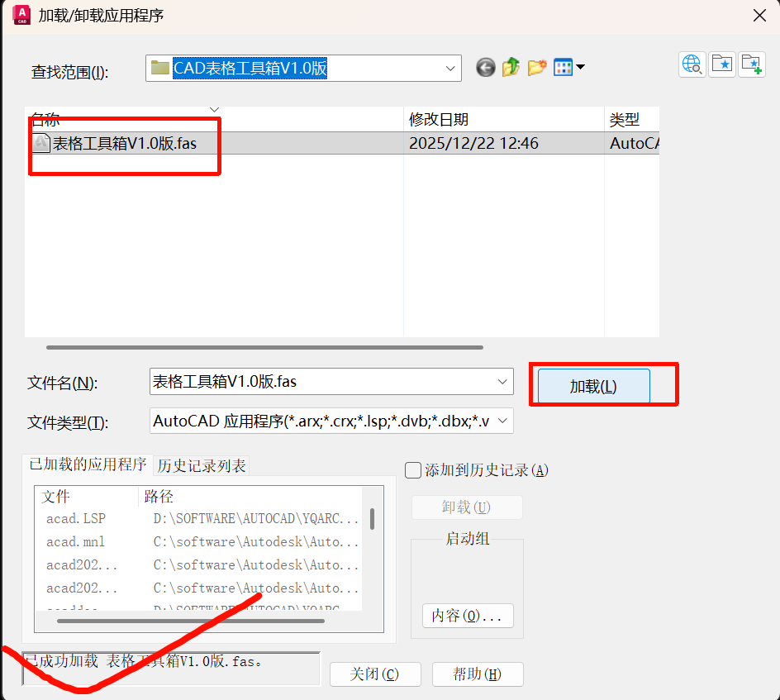Expand the 查找范围 folder dropdown
Image resolution: width=780 pixels, height=700 pixels.
tap(450, 69)
